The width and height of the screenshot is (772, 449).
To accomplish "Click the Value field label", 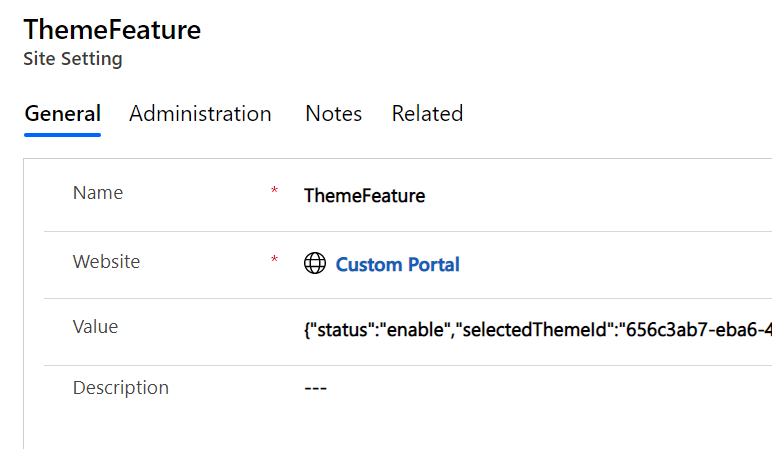I will coord(95,326).
